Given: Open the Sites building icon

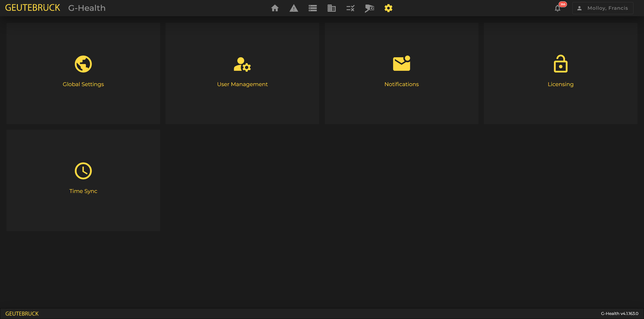Looking at the screenshot, I should click(x=332, y=8).
